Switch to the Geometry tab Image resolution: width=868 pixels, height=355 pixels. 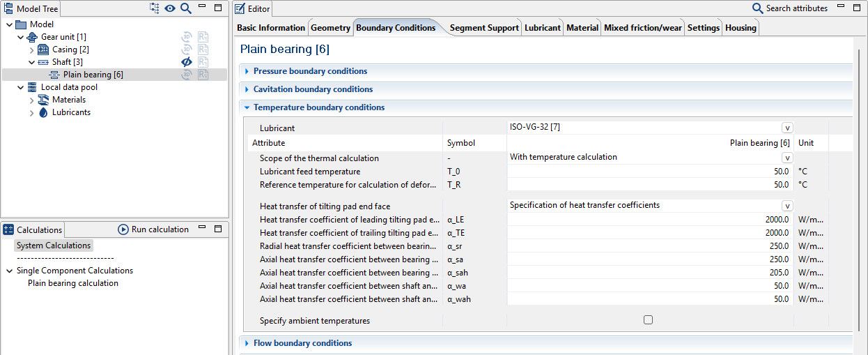click(x=330, y=28)
